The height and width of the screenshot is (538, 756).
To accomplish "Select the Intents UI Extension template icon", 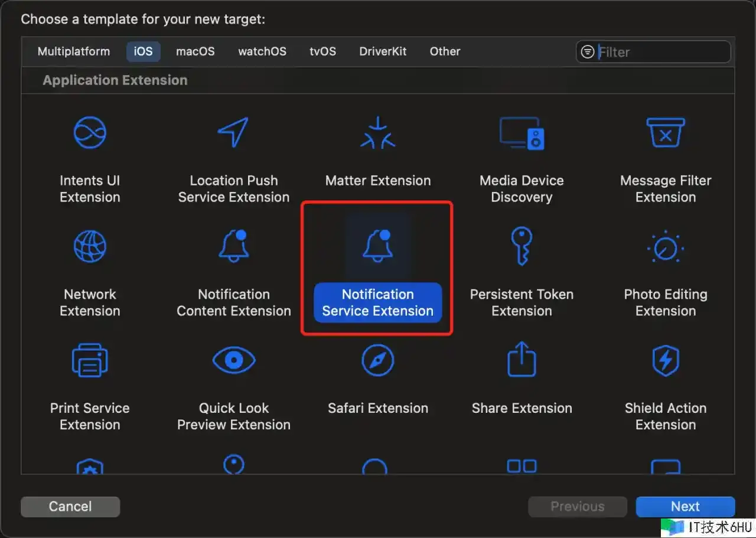I will (x=90, y=132).
